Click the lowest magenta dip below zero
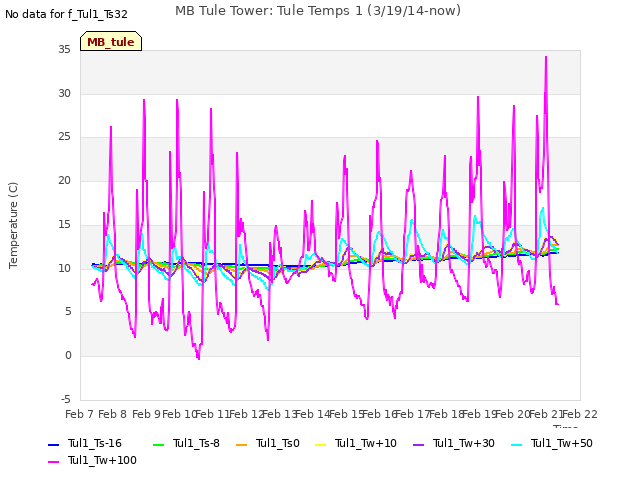640x480 pixels. [198, 358]
